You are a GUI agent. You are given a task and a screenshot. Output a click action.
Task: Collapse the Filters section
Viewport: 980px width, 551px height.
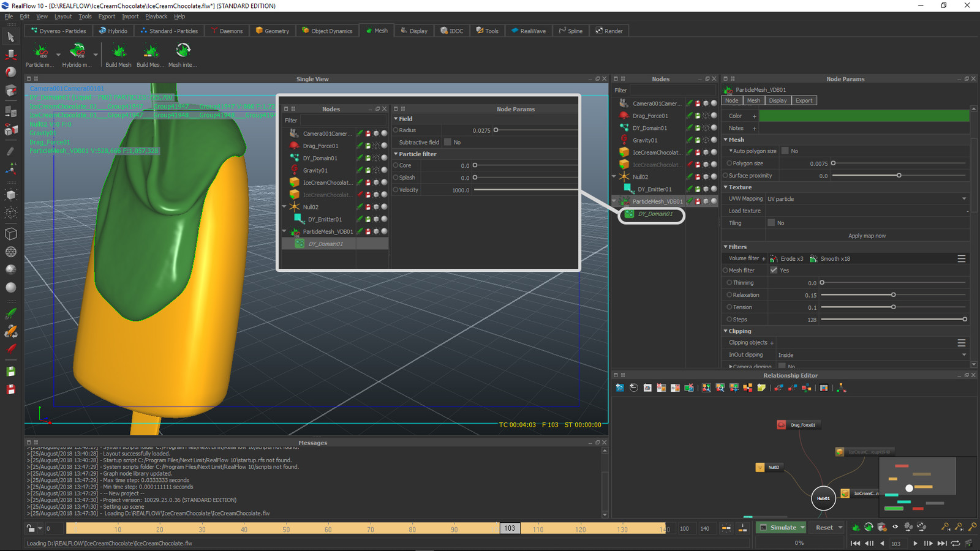coord(726,247)
